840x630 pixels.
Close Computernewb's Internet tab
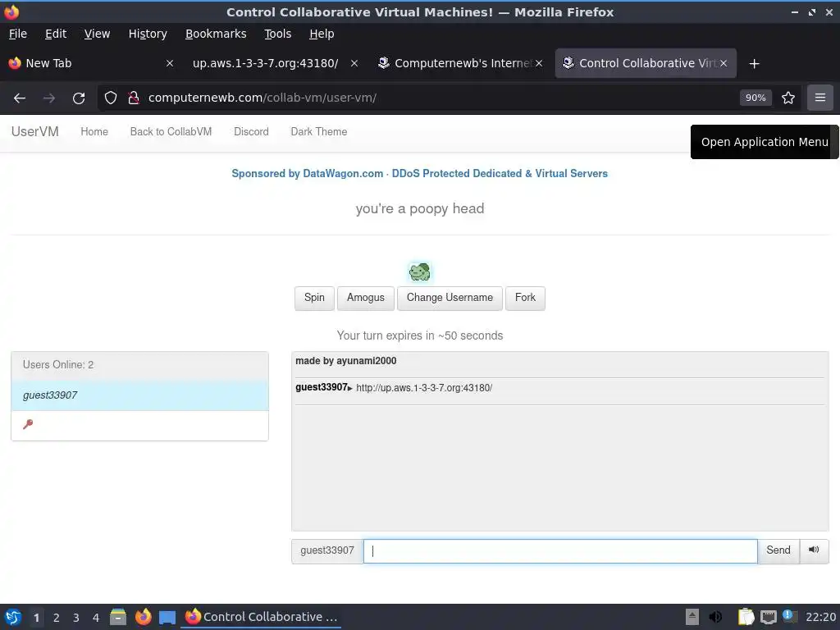(x=539, y=64)
